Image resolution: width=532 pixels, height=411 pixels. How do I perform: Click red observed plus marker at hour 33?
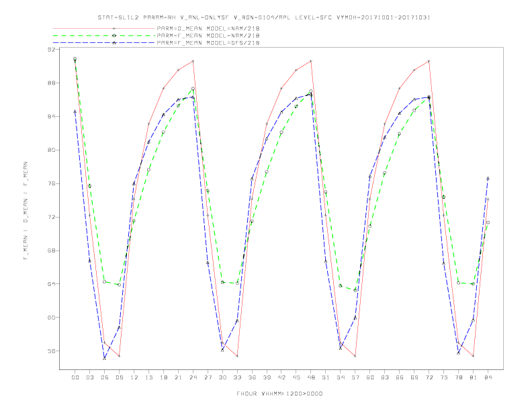237,356
